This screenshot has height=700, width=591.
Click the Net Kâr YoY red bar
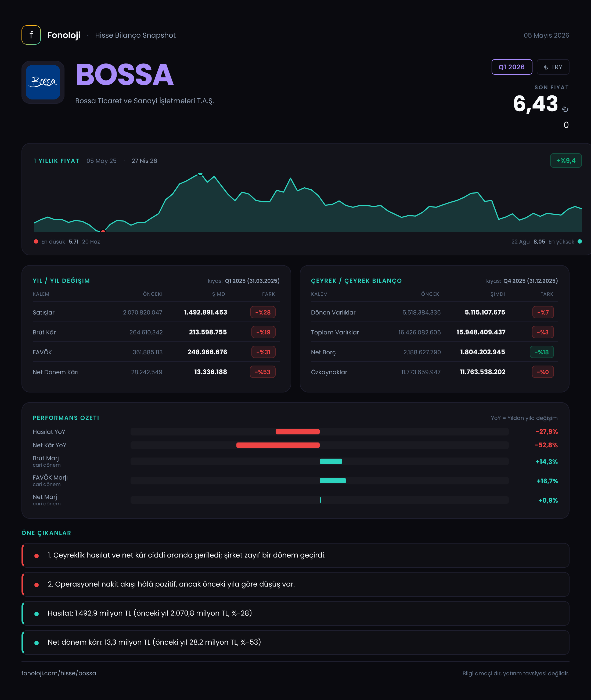278,445
